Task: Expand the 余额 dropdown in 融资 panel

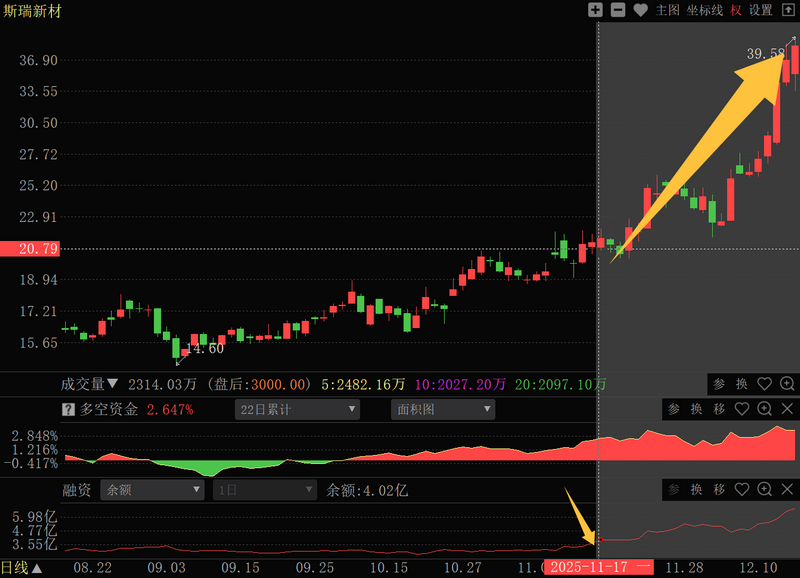Action: click(x=153, y=490)
